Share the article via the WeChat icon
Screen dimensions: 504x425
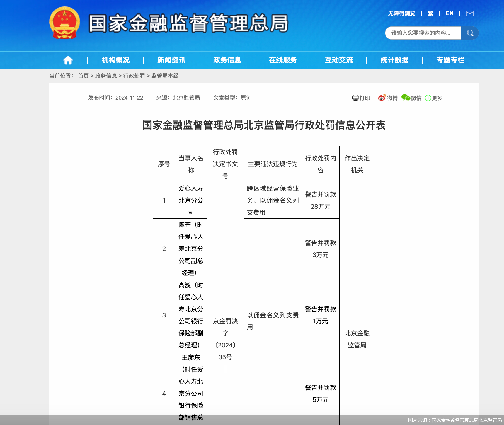click(x=411, y=98)
